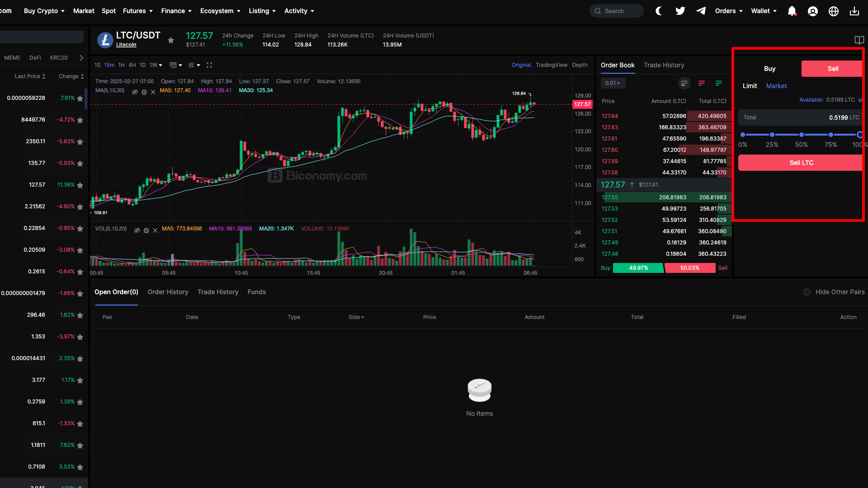Screen dimensions: 868x488
Task: Expand the Ecosystem dropdown
Action: (x=220, y=11)
